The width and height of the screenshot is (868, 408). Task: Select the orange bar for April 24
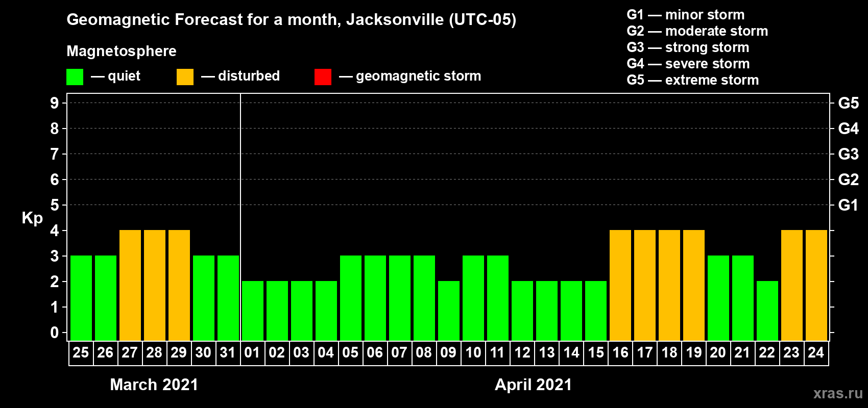point(816,285)
